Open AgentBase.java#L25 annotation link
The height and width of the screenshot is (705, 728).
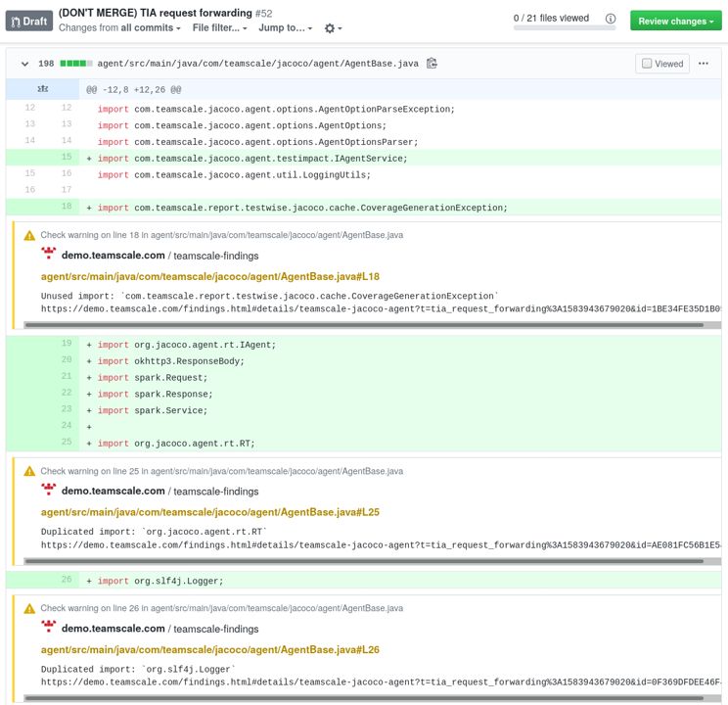pos(209,513)
